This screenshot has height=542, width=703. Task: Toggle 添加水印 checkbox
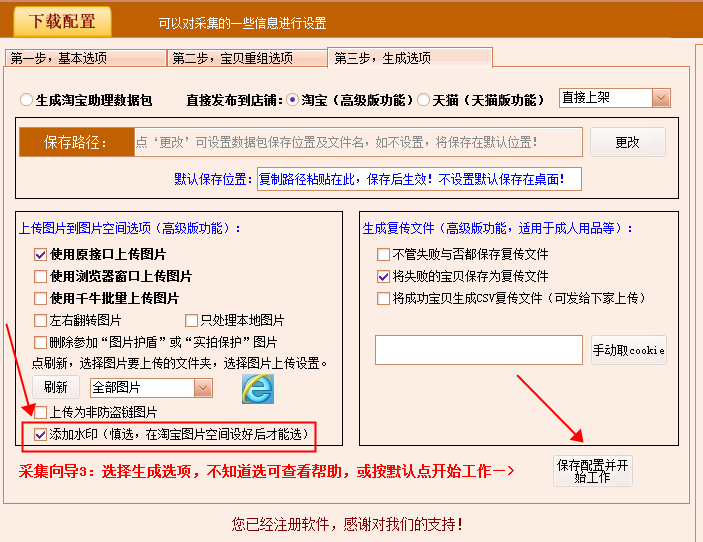point(40,434)
